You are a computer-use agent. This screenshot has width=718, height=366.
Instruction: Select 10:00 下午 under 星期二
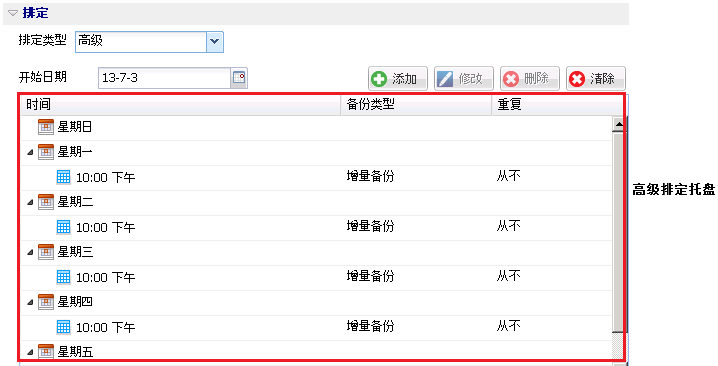pyautogui.click(x=105, y=228)
